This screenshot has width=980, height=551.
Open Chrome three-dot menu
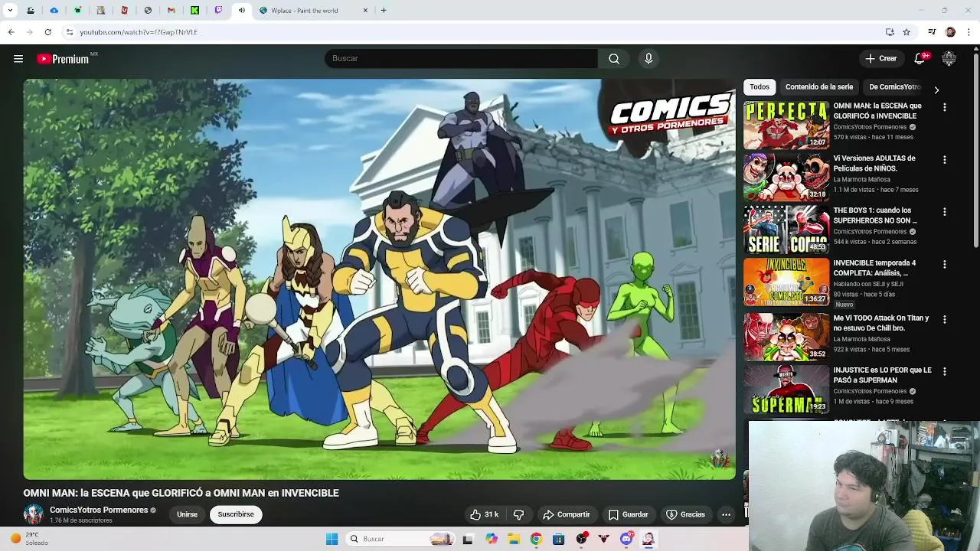point(969,32)
